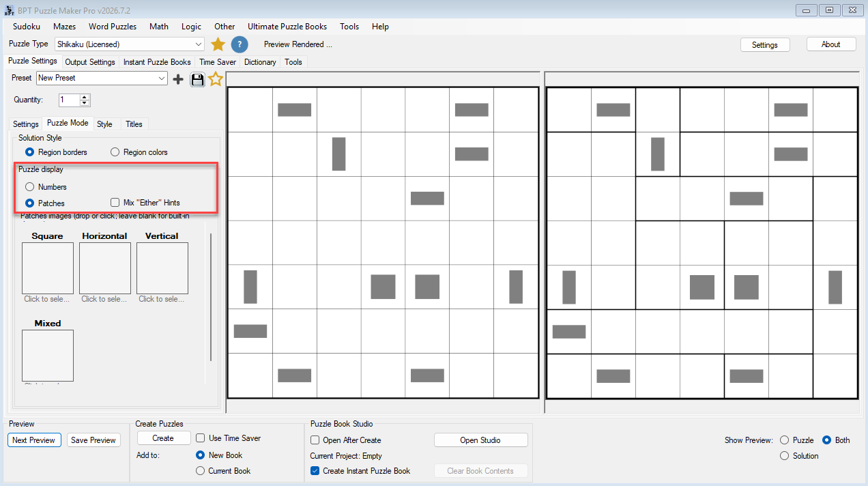Save the preset using the floppy disk icon
This screenshot has height=486, width=868.
197,79
